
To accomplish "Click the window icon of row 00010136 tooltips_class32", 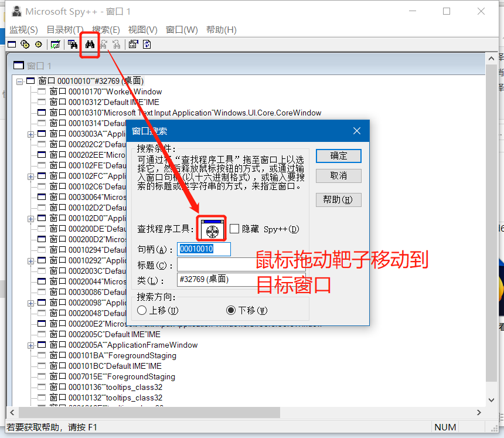I will point(42,387).
